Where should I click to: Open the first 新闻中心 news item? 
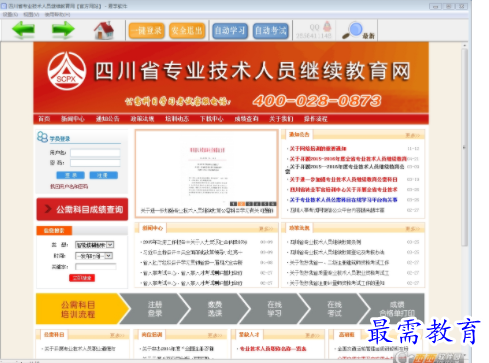click(x=195, y=242)
